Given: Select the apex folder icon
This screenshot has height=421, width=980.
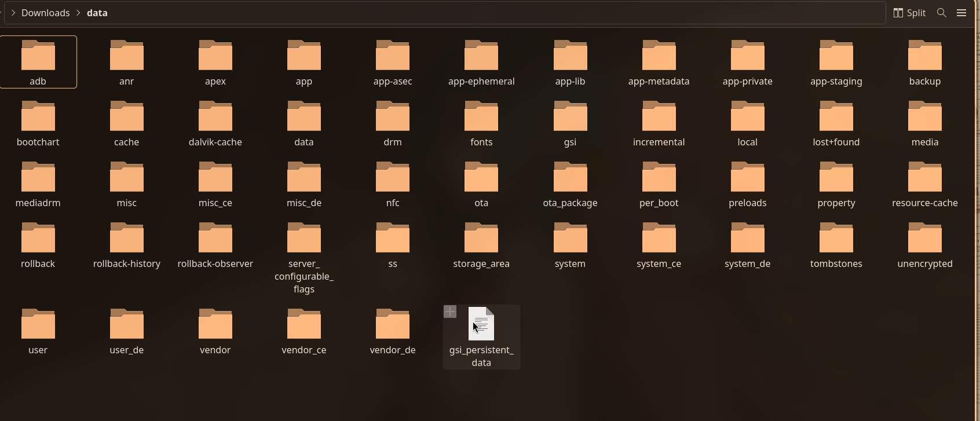Looking at the screenshot, I should click(x=215, y=56).
